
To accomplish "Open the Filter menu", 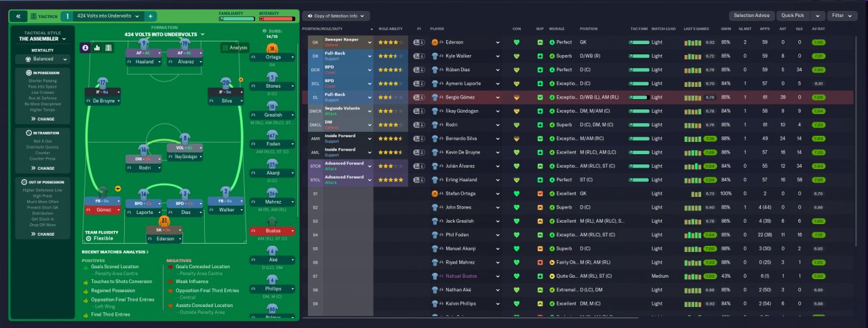I will coord(842,15).
